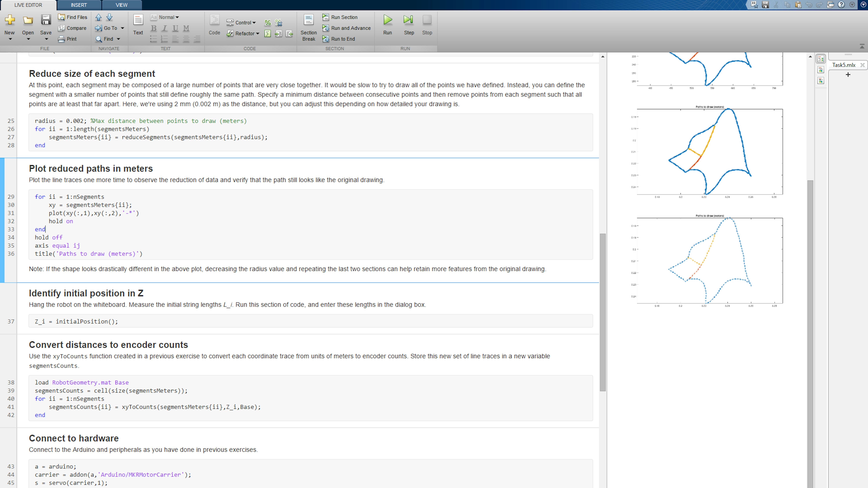868x488 pixels.
Task: Open the Refactor dropdown in Code group
Action: 243,33
